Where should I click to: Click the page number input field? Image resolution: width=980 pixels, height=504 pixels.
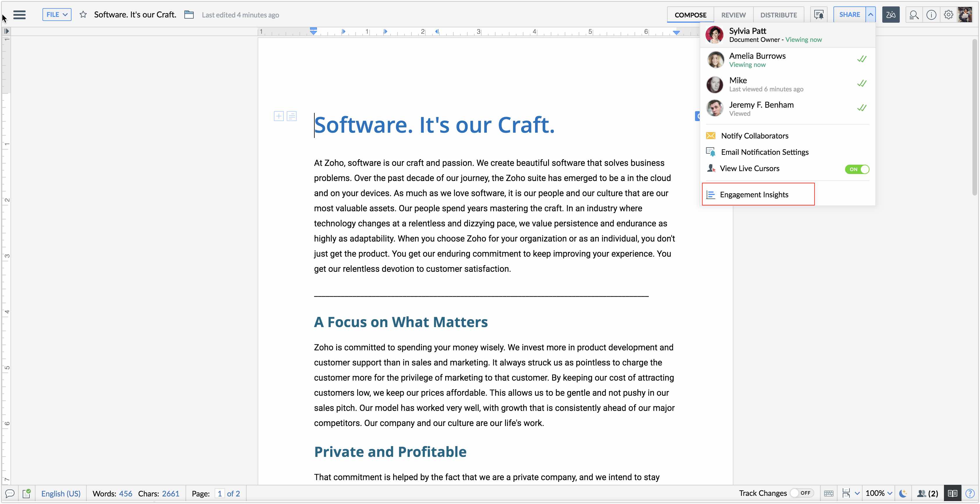pos(220,493)
